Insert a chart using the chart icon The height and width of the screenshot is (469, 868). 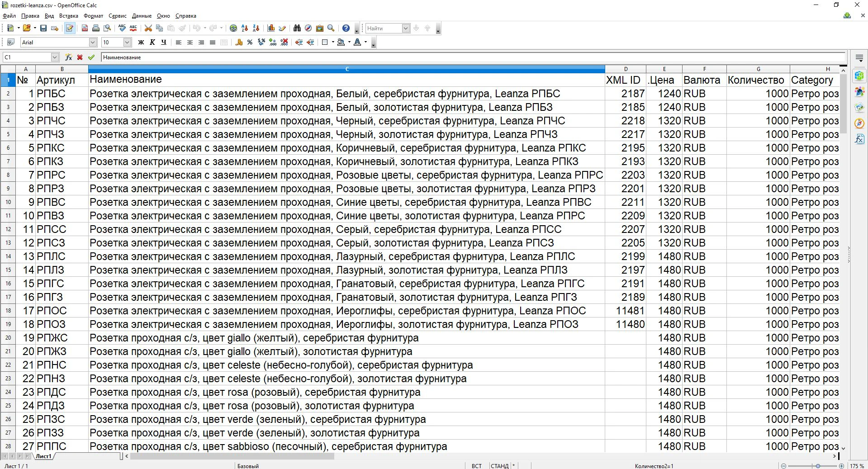click(x=271, y=28)
